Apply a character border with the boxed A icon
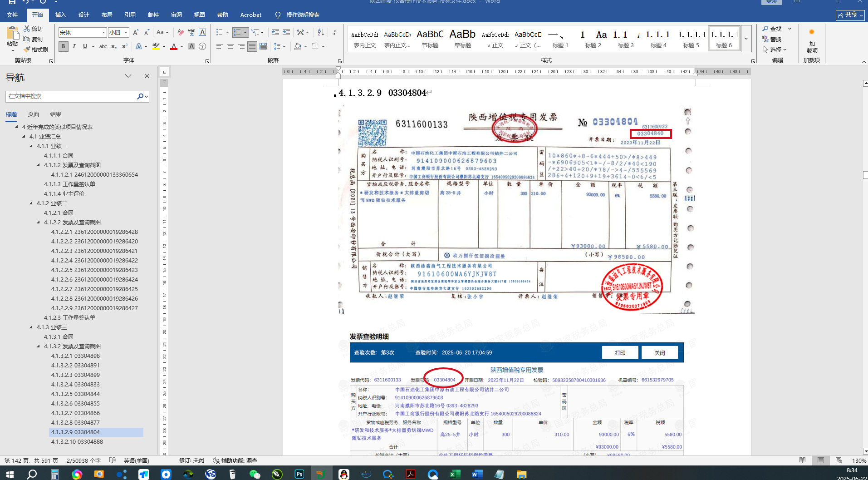Screen dimensions: 868x480 pyautogui.click(x=202, y=32)
